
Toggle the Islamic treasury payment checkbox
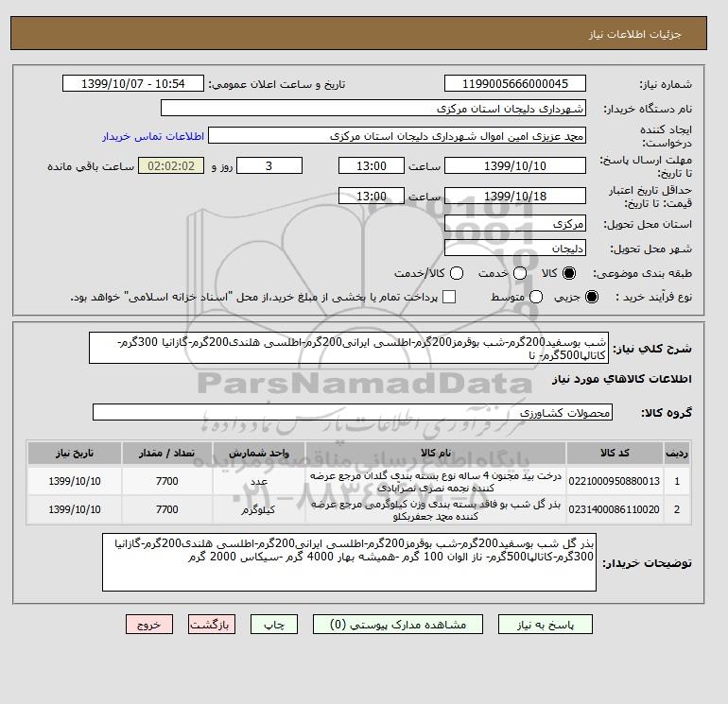coord(449,297)
